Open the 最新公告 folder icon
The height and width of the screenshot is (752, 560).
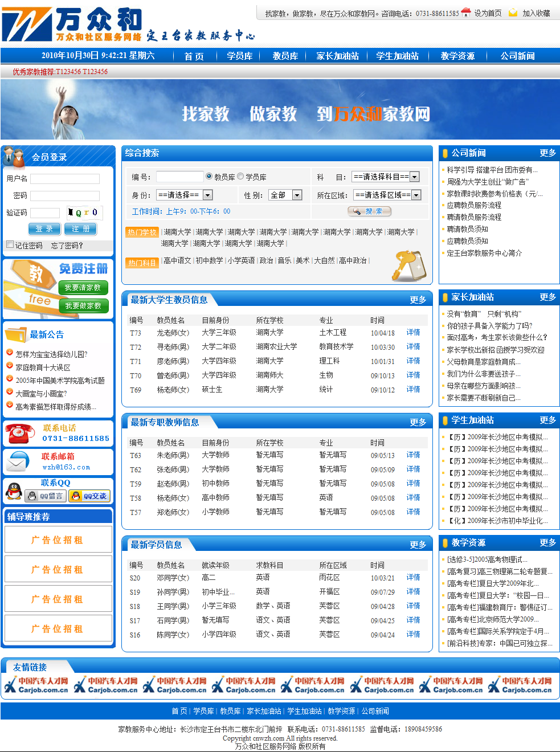(16, 334)
